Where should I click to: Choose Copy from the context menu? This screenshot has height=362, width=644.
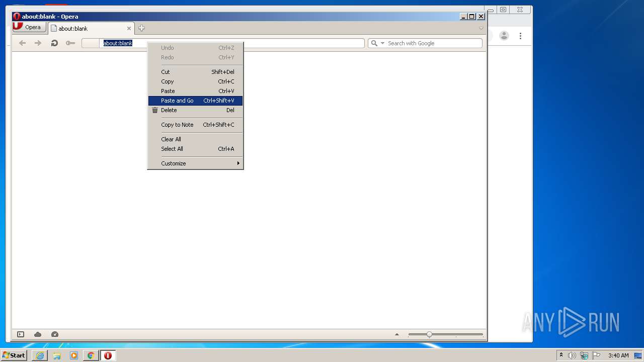point(195,81)
